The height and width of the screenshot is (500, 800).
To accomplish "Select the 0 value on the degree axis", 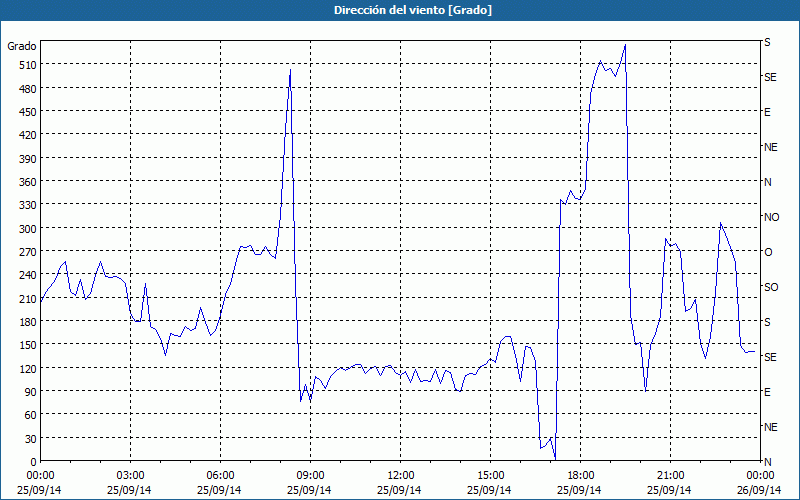I will tap(34, 462).
